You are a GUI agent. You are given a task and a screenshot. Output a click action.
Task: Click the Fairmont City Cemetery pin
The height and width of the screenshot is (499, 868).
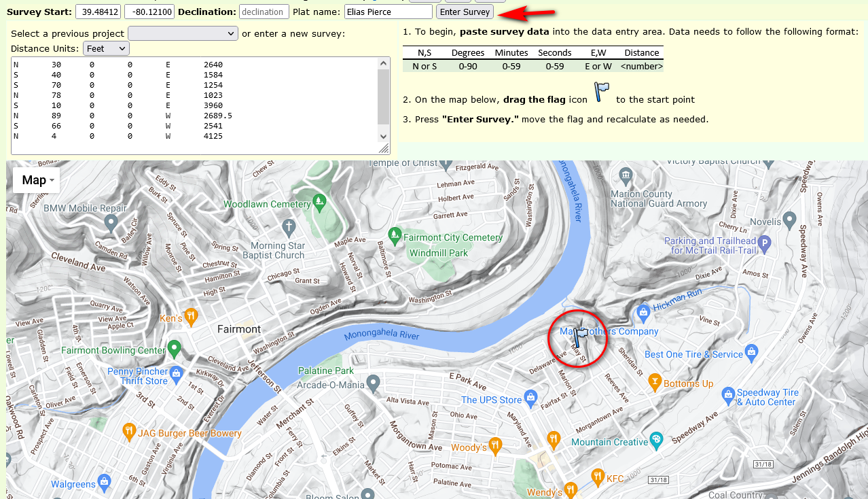tap(395, 236)
